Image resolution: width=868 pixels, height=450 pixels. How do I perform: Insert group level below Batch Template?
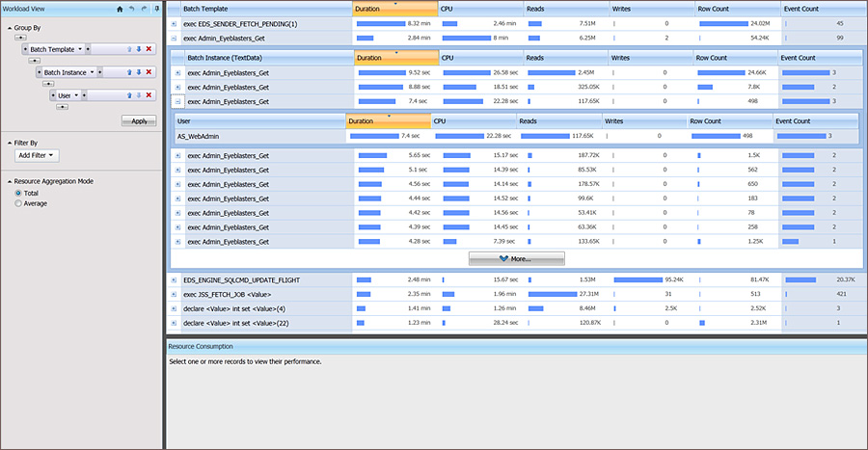pos(35,61)
